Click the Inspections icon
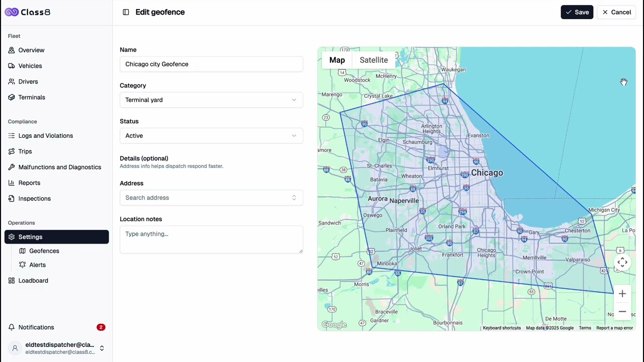This screenshot has width=644, height=362. pos(12,199)
